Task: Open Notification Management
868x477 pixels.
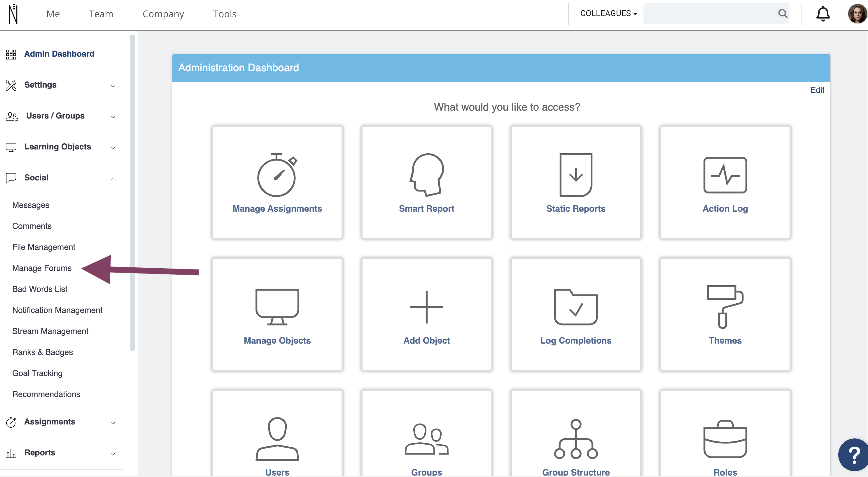Action: (x=57, y=310)
